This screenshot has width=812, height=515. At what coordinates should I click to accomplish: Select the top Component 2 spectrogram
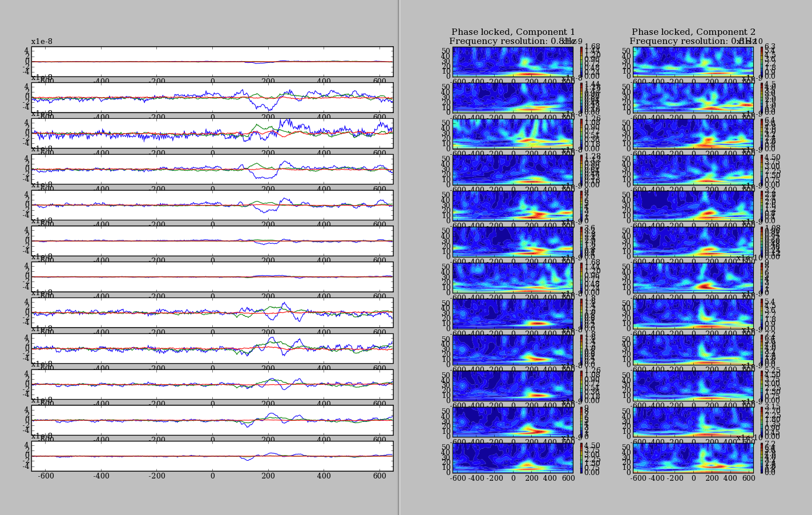click(x=693, y=61)
